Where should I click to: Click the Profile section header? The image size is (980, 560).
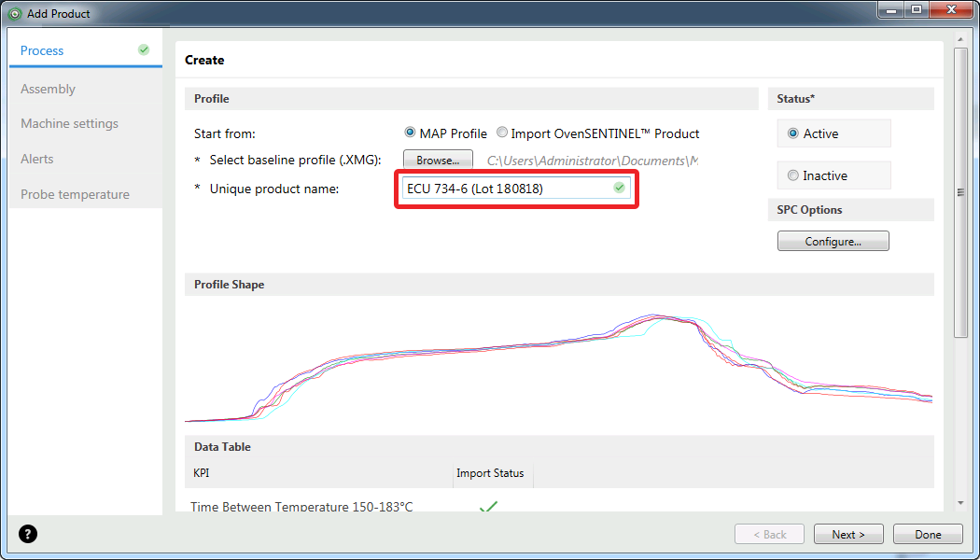pos(471,99)
